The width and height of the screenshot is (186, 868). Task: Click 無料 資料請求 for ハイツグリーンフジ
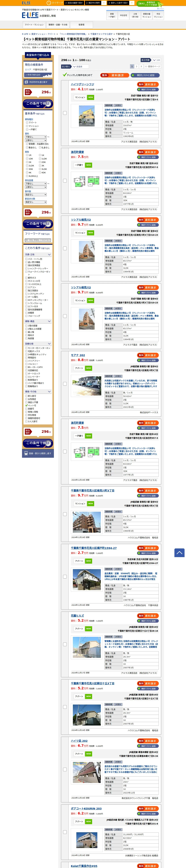148,85
